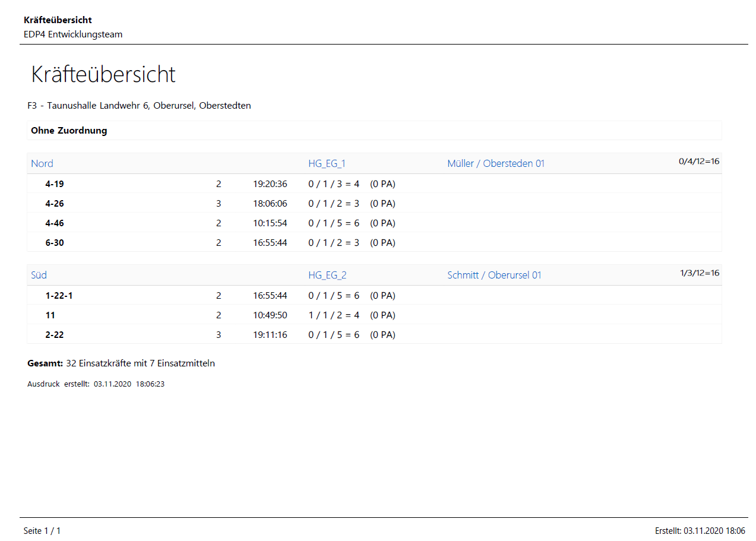Select unit 6-30 row entry
This screenshot has height=541, width=756.
click(x=55, y=243)
